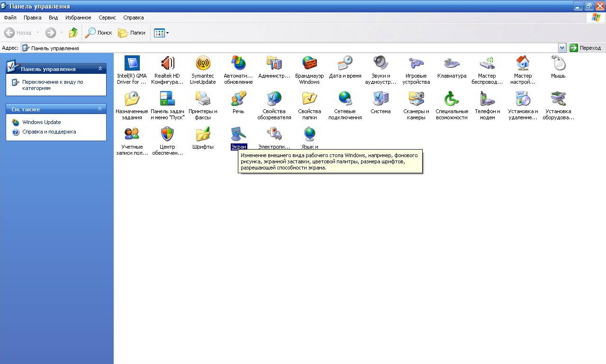Launch Мастер беспроводной сети icon
The image size is (606, 364).
coord(487,63)
